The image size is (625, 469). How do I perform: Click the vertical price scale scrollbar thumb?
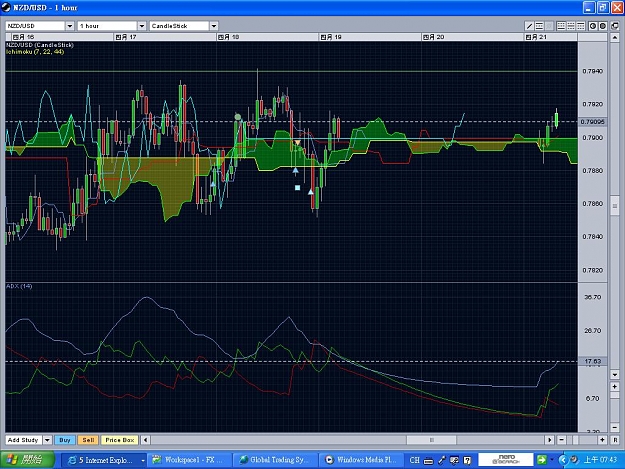coord(614,206)
